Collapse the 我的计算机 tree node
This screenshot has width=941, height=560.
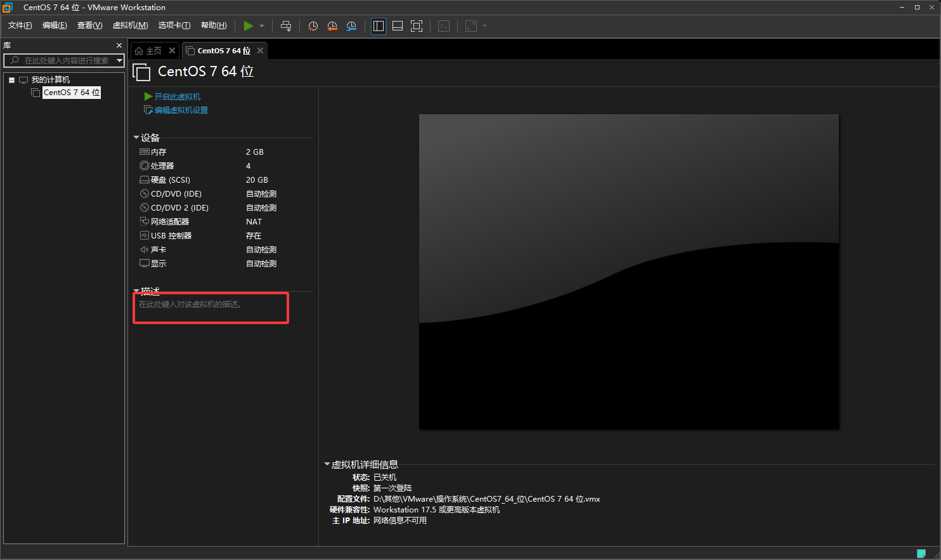point(11,80)
